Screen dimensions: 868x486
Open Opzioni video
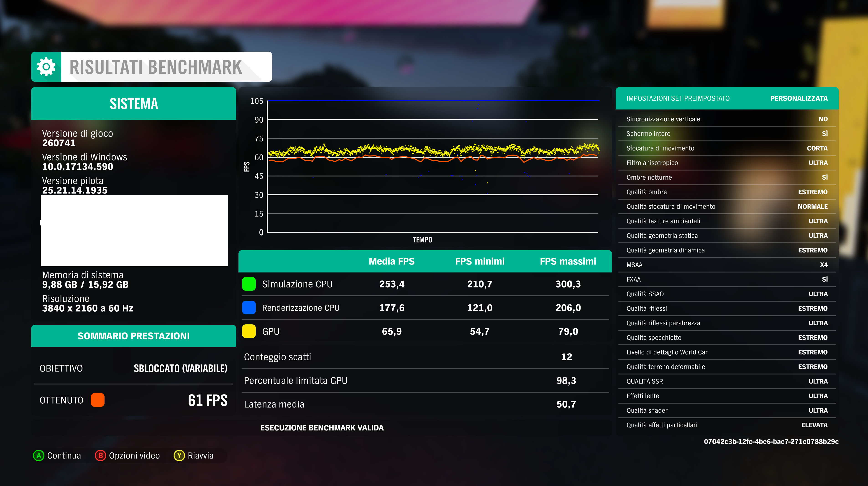[134, 456]
